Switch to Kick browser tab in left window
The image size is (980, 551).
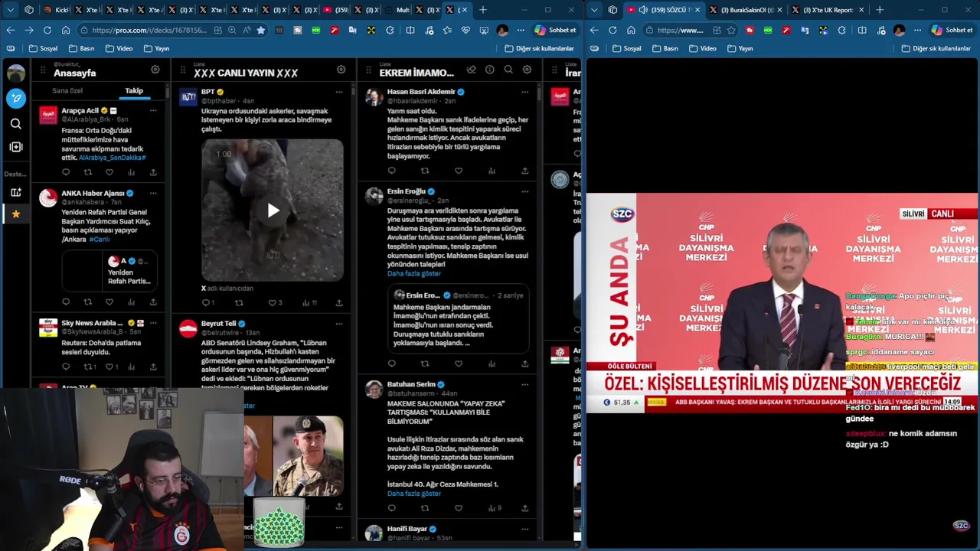56,10
